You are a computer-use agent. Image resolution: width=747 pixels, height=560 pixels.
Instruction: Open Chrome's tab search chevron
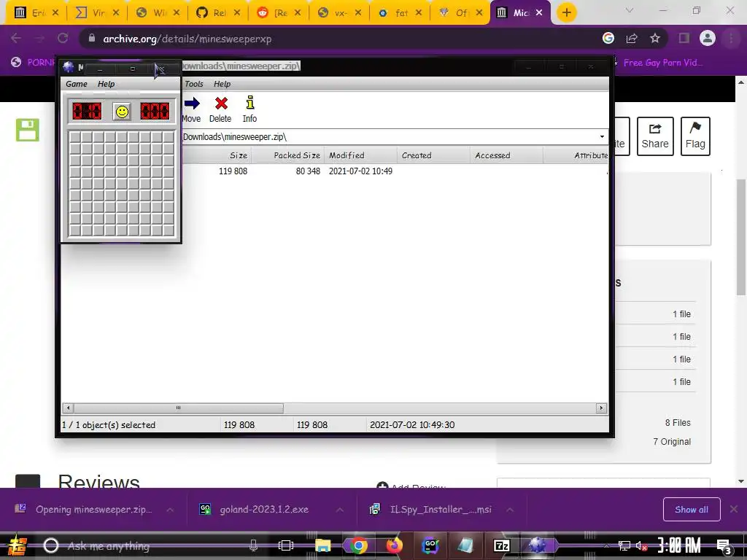pyautogui.click(x=630, y=10)
